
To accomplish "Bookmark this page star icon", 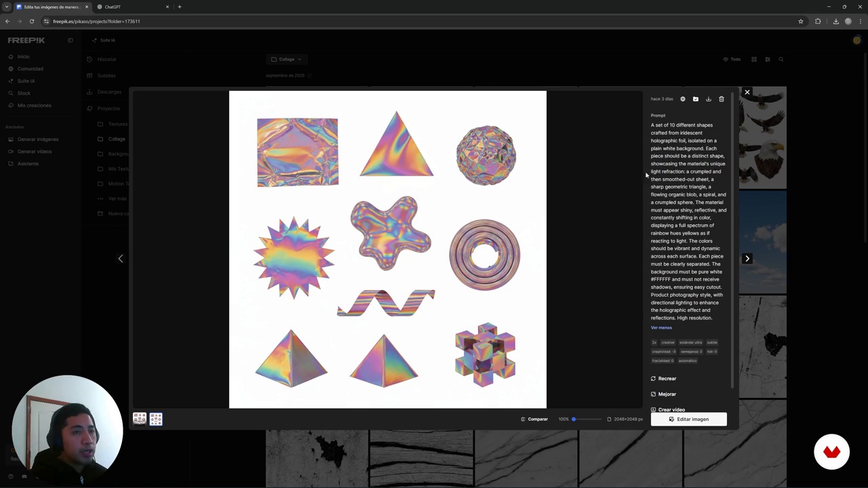I will coord(801,21).
